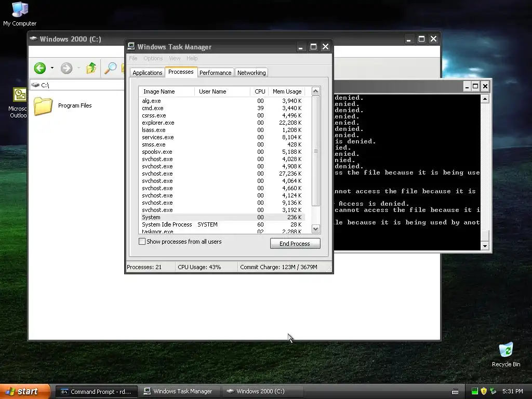Open the Back button history dropdown arrow
This screenshot has height=399, width=532.
coord(52,68)
